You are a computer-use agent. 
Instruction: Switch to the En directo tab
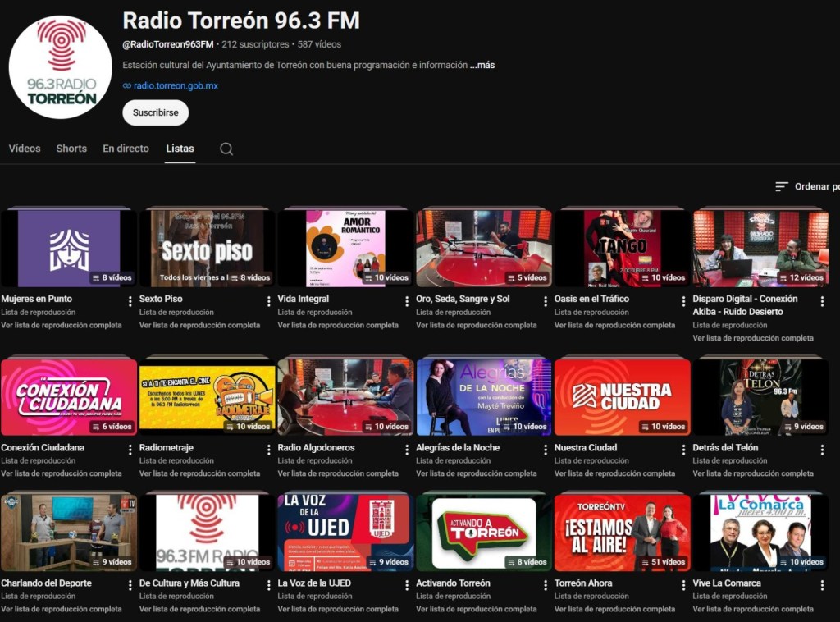[x=126, y=149]
